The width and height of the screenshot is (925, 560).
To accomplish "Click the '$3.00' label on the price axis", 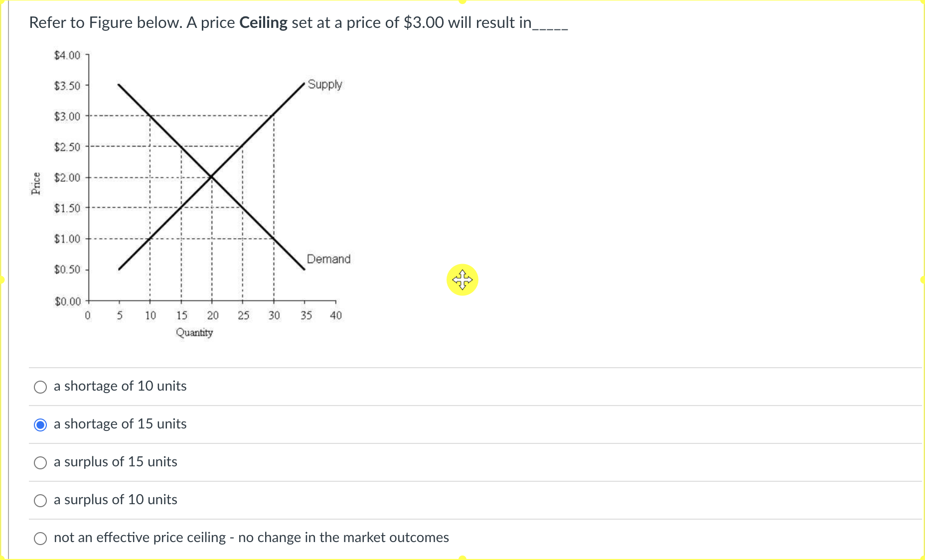I will coord(67,116).
